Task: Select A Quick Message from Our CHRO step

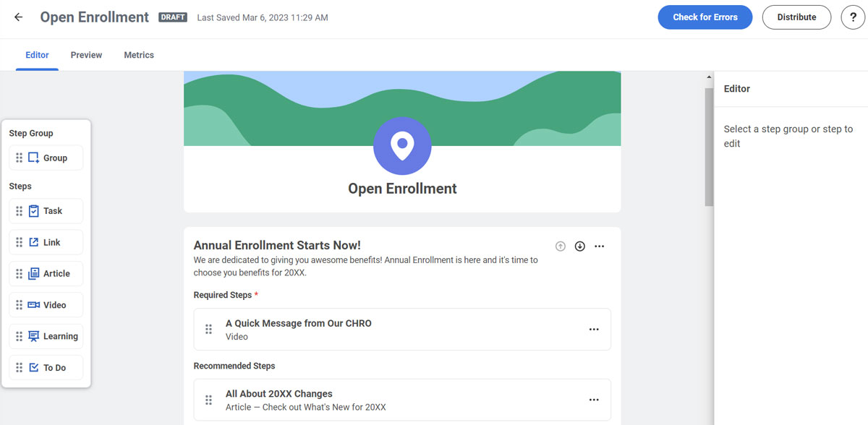Action: pyautogui.click(x=402, y=330)
